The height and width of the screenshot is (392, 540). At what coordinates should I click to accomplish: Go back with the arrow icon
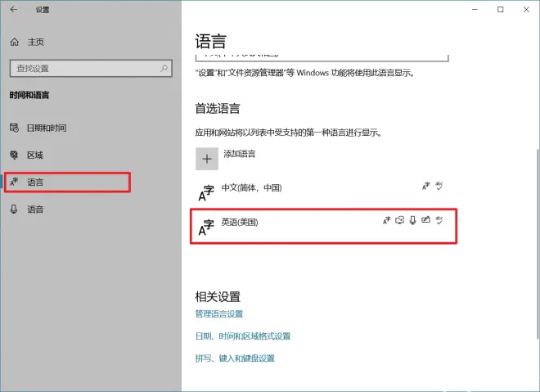pyautogui.click(x=14, y=10)
